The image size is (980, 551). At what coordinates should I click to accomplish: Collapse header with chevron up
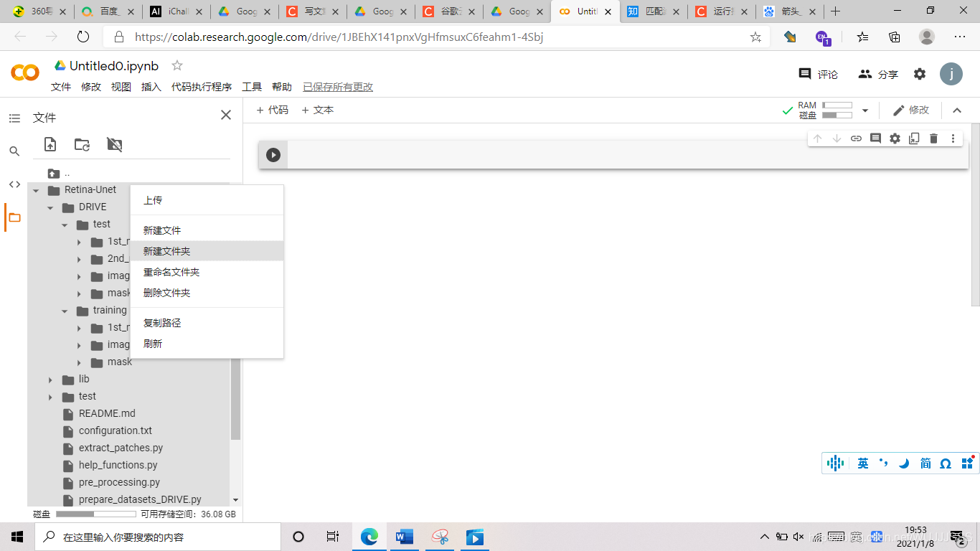pyautogui.click(x=956, y=110)
